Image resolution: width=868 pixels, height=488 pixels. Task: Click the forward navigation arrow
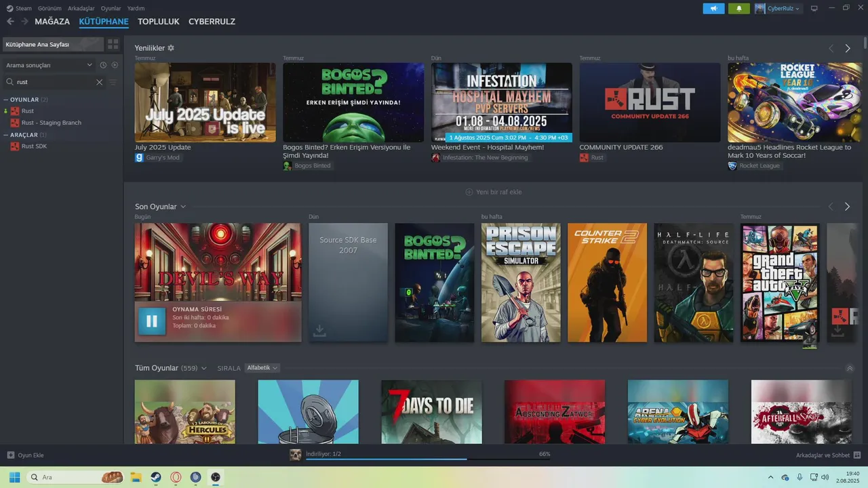tap(24, 22)
